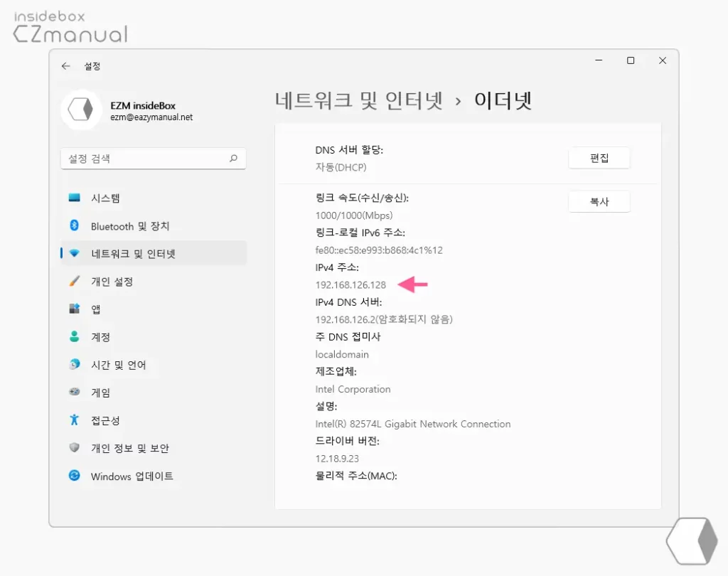Open the 앱 settings icon
The image size is (728, 576).
tap(73, 309)
